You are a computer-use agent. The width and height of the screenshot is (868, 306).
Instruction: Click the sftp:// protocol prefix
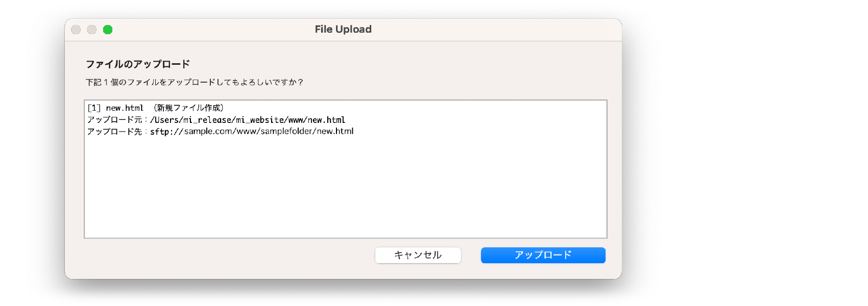click(x=166, y=132)
